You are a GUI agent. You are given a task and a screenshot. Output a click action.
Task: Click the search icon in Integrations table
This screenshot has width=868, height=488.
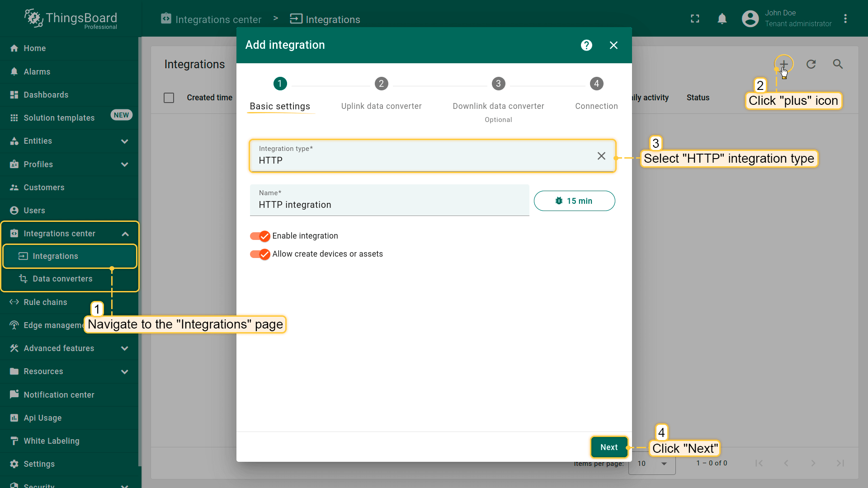click(x=838, y=64)
